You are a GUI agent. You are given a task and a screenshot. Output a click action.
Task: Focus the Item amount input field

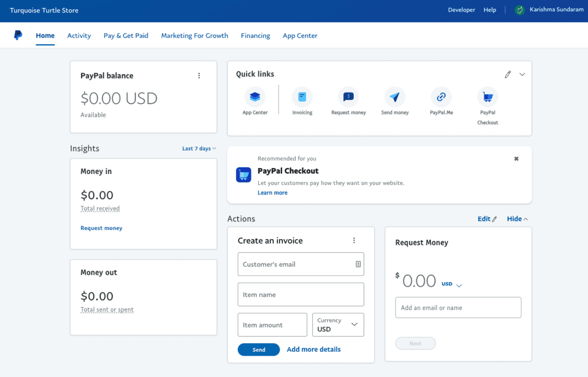[272, 325]
